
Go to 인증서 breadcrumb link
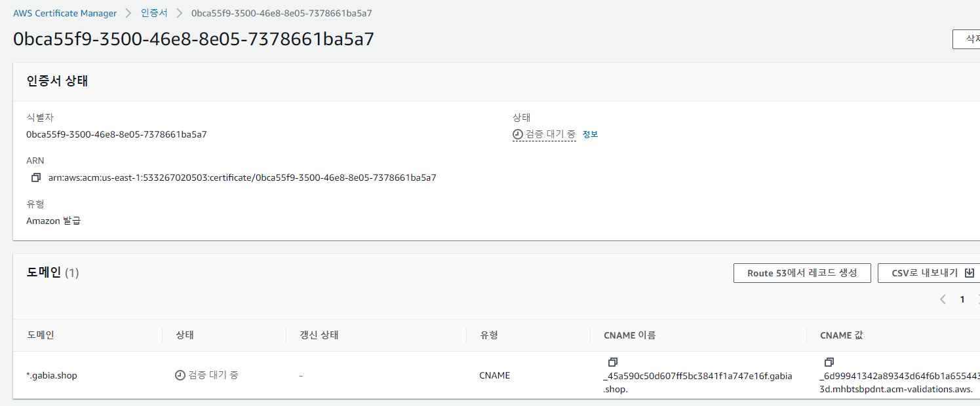point(154,13)
